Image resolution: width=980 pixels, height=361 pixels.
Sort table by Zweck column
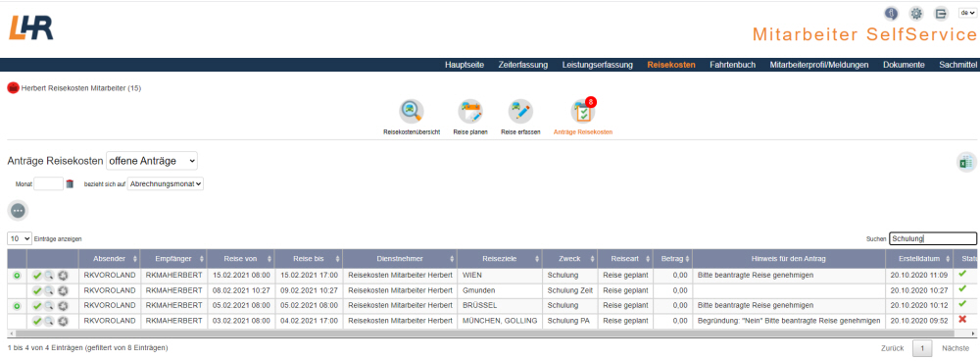[569, 258]
